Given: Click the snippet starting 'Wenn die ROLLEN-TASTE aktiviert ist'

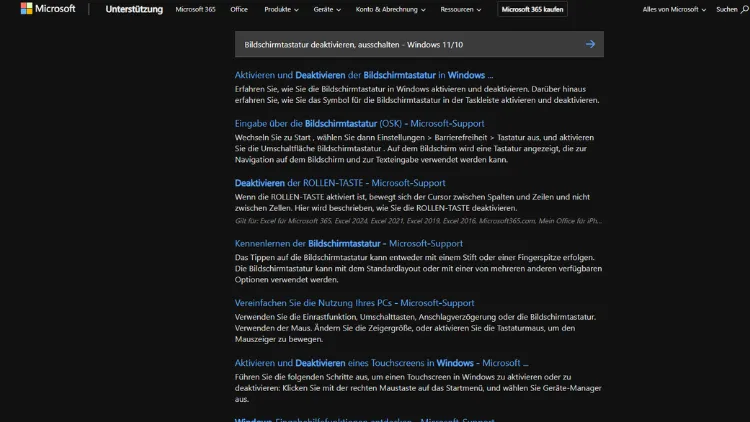Looking at the screenshot, I should click(x=412, y=202).
